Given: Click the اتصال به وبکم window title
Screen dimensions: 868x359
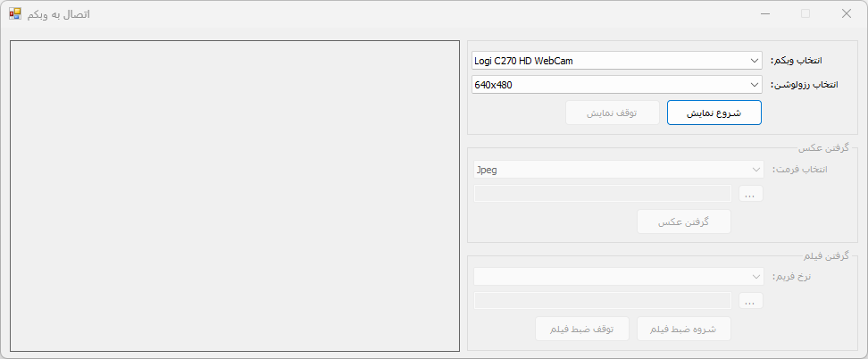Looking at the screenshot, I should (59, 14).
